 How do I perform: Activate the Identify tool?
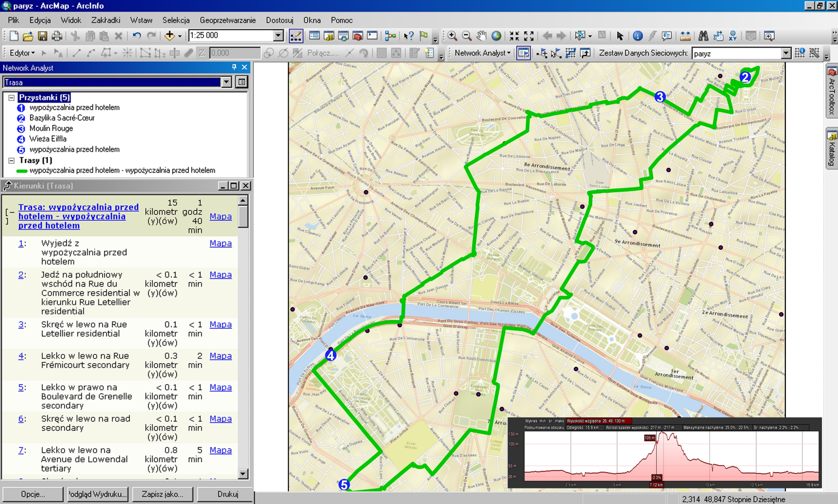coord(638,36)
